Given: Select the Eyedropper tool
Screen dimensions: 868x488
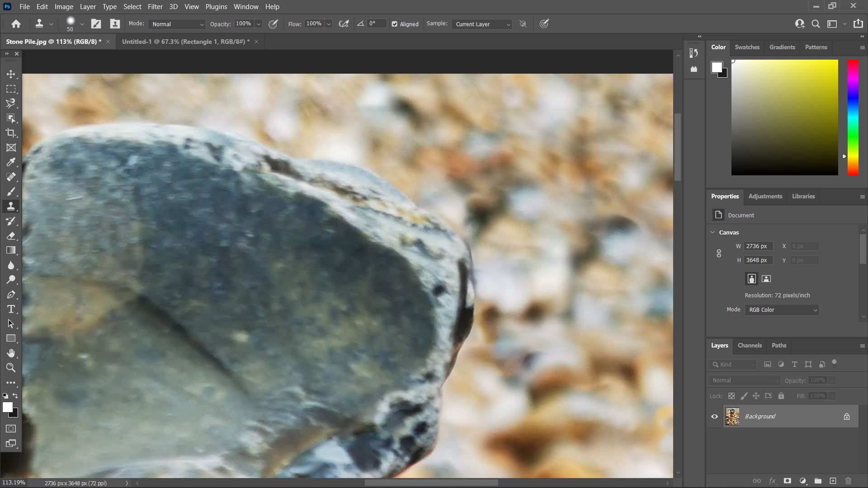Looking at the screenshot, I should tap(11, 162).
